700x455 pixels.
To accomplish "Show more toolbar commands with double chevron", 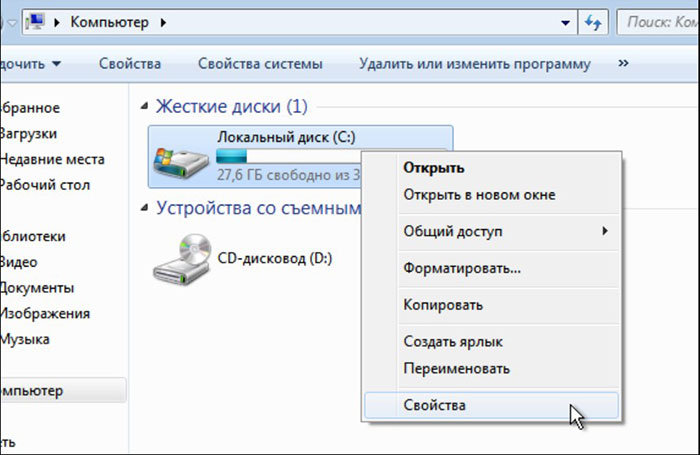I will [623, 63].
